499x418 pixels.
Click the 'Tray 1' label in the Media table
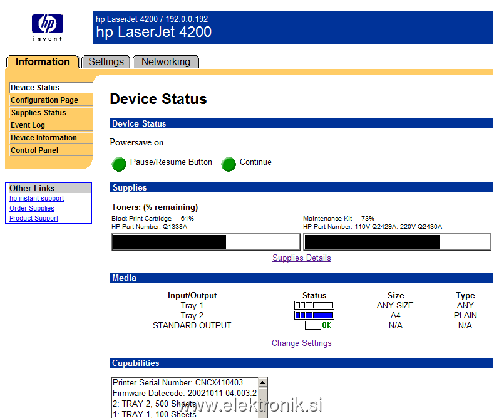click(x=192, y=305)
